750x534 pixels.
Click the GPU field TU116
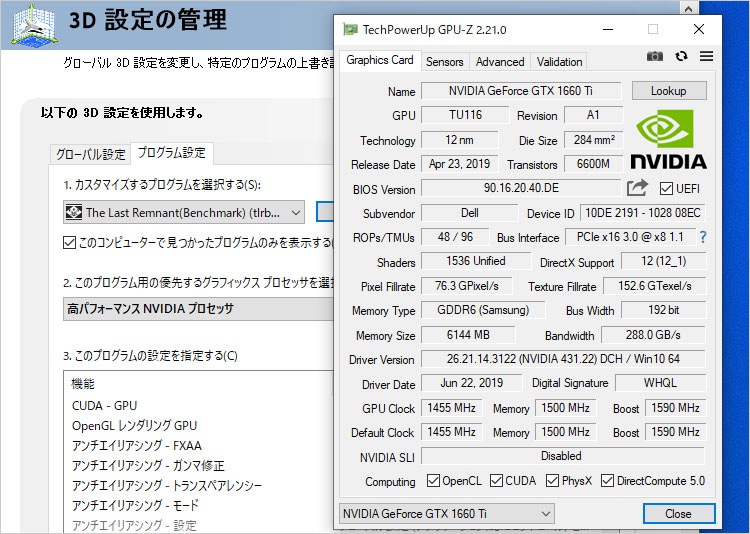coord(465,115)
